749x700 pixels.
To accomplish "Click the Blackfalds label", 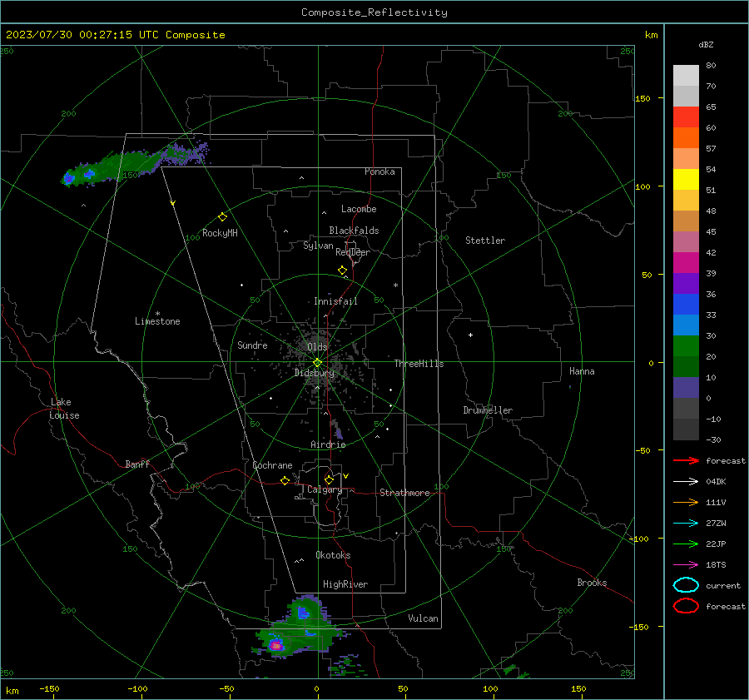I will 354,231.
